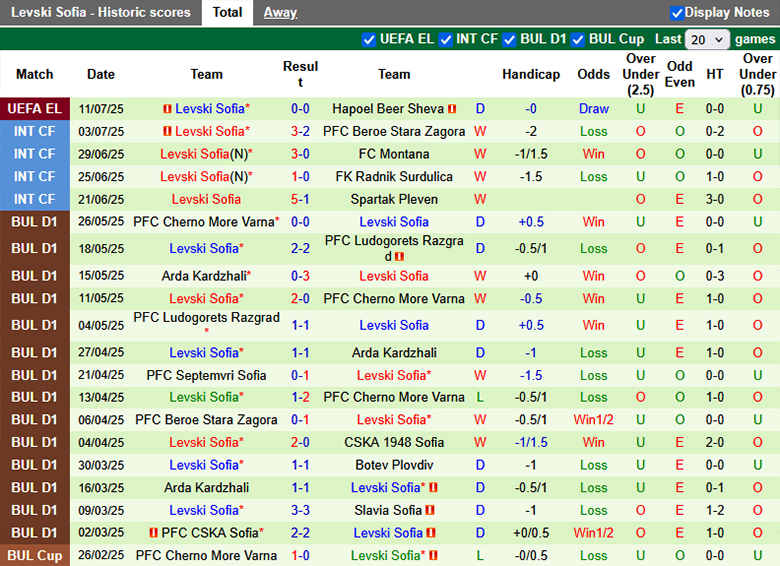Click Win1/2 odds on 06/04/25

(x=593, y=419)
